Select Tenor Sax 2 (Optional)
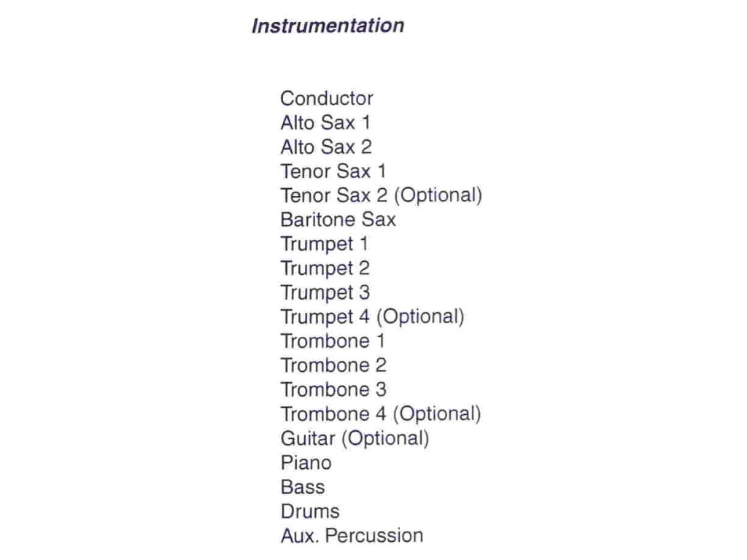 pos(381,195)
